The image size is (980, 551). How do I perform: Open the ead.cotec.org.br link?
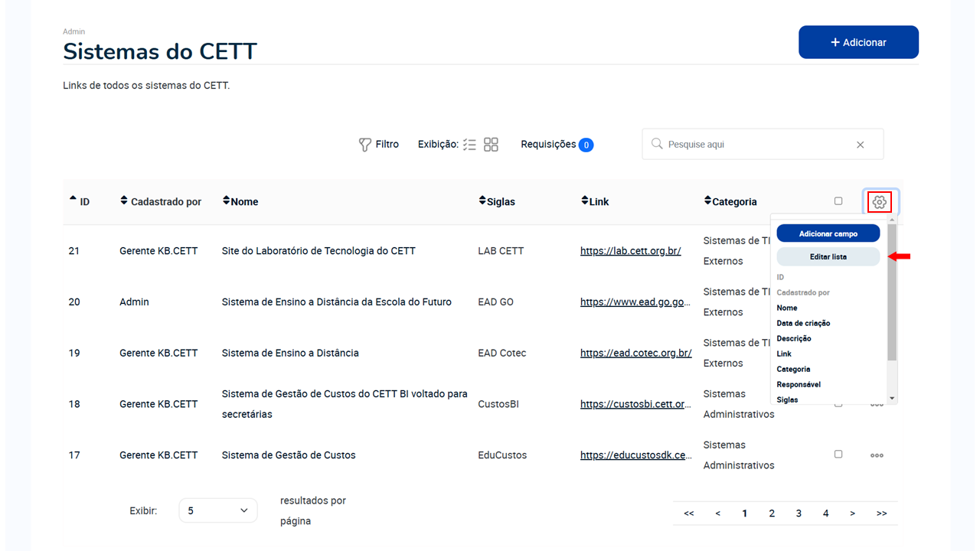(636, 354)
